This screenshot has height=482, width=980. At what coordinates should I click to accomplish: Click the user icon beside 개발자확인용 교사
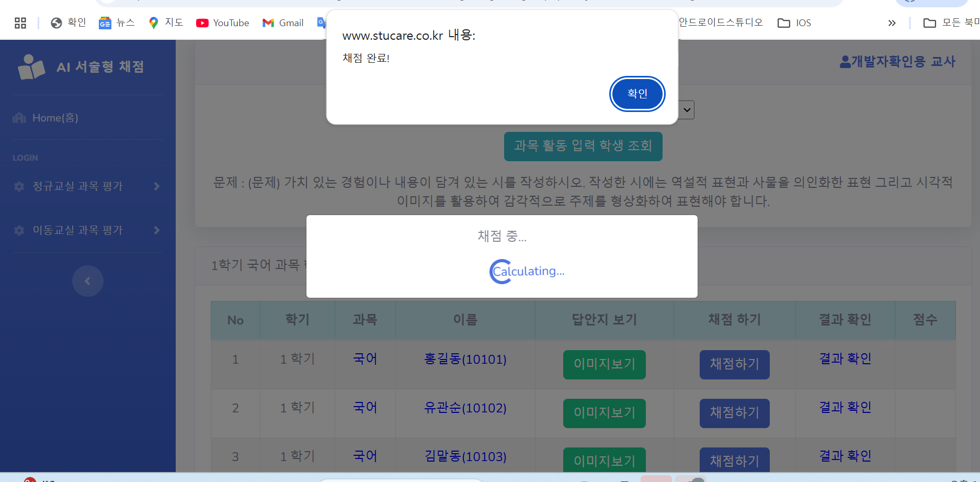[845, 62]
